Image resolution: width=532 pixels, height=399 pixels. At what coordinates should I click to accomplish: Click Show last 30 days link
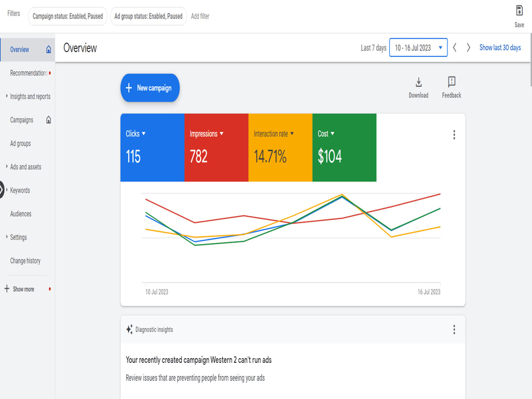point(500,47)
